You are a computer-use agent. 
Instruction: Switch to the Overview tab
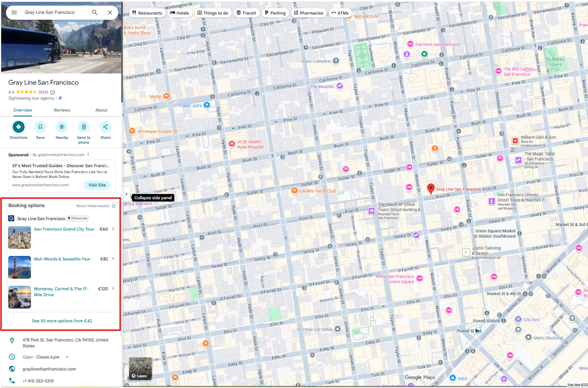[x=22, y=110]
